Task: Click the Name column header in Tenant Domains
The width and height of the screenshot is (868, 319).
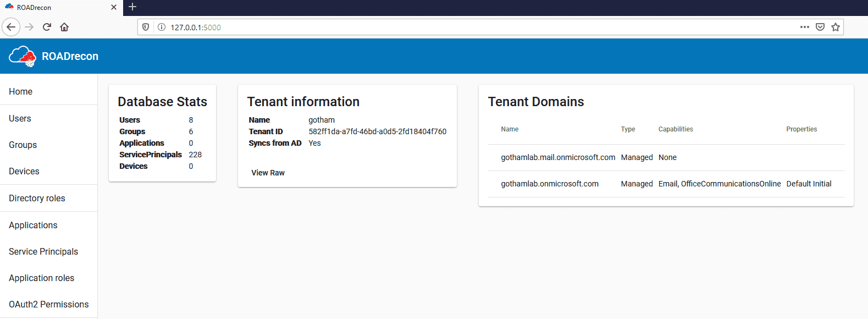Action: 510,129
